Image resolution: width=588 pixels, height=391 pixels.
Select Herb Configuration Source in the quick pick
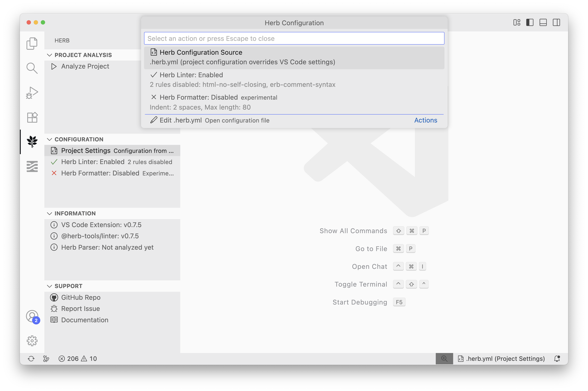294,57
